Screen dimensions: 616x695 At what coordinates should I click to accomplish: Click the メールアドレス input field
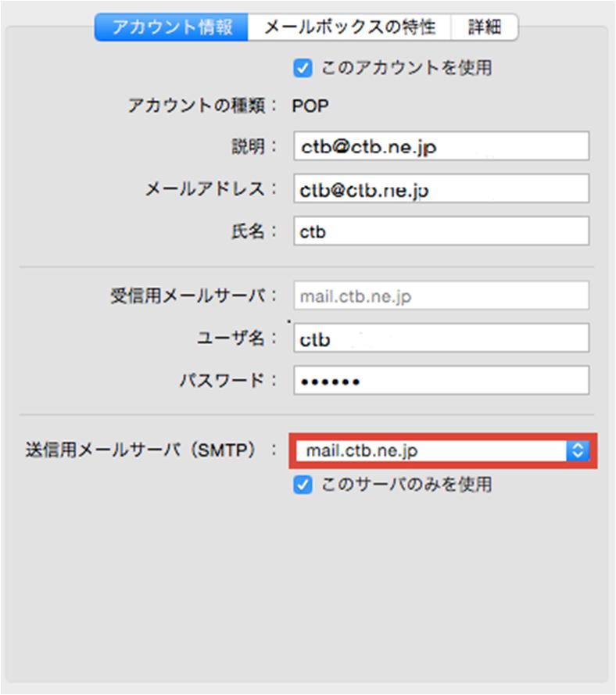(x=441, y=189)
